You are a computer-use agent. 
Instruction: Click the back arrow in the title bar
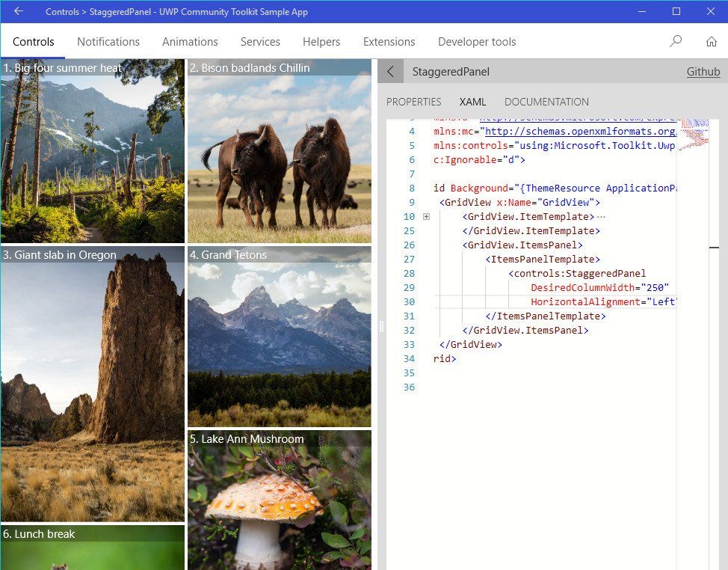click(x=16, y=11)
